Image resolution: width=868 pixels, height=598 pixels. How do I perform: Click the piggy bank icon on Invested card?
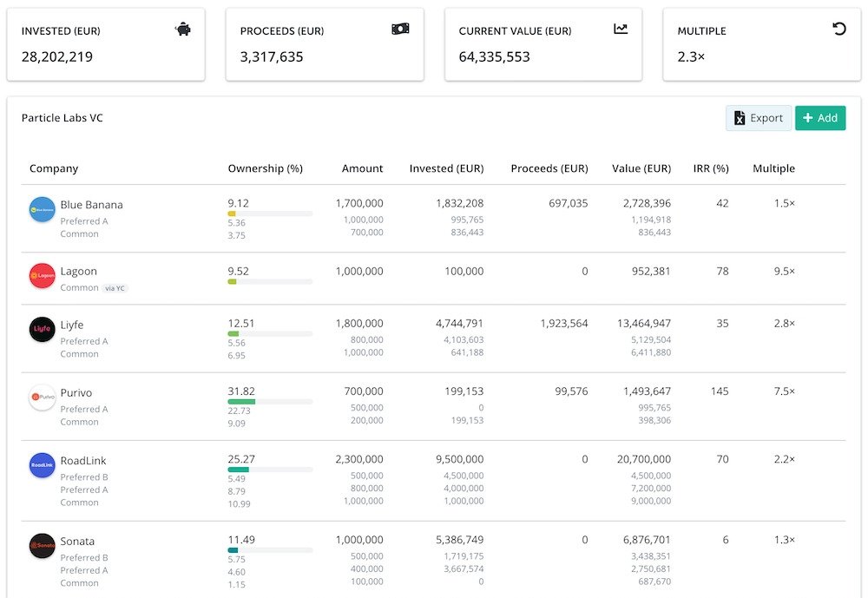click(x=182, y=30)
